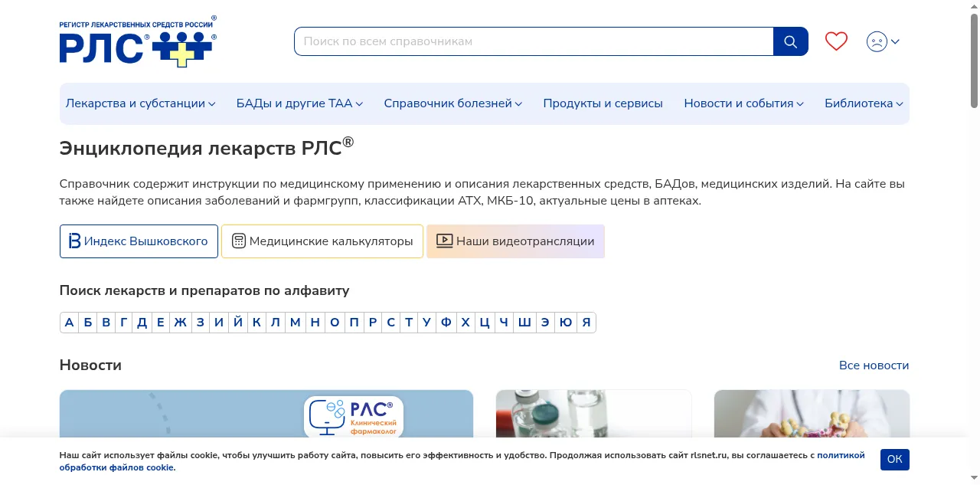Open the doctor holding pills news thumbnail
980x485 pixels.
tap(812, 414)
